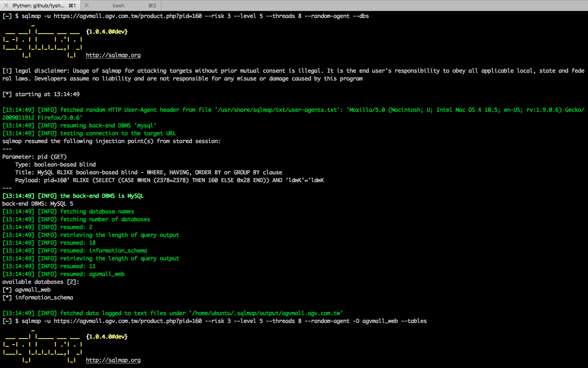Switch to the bash terminal tab

(119, 6)
